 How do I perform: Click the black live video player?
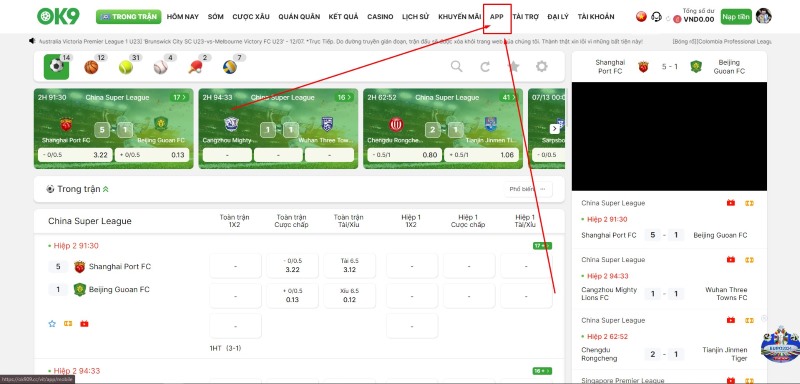(x=669, y=136)
